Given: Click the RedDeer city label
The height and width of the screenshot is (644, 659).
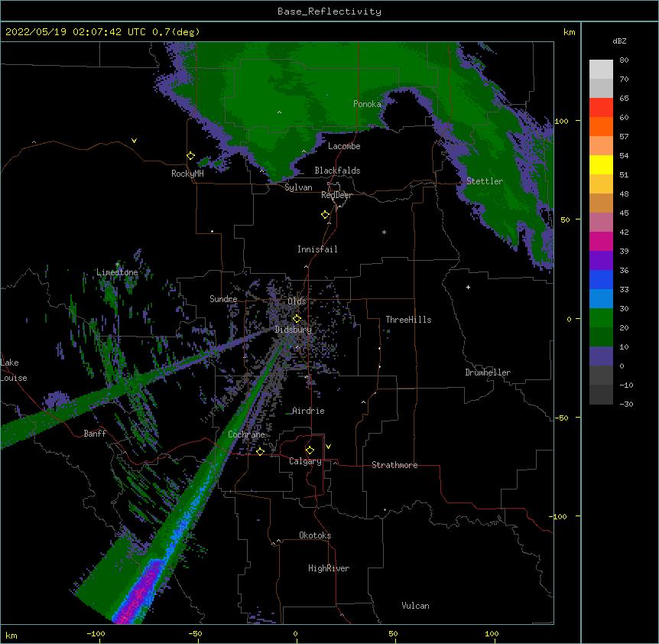Looking at the screenshot, I should point(336,195).
